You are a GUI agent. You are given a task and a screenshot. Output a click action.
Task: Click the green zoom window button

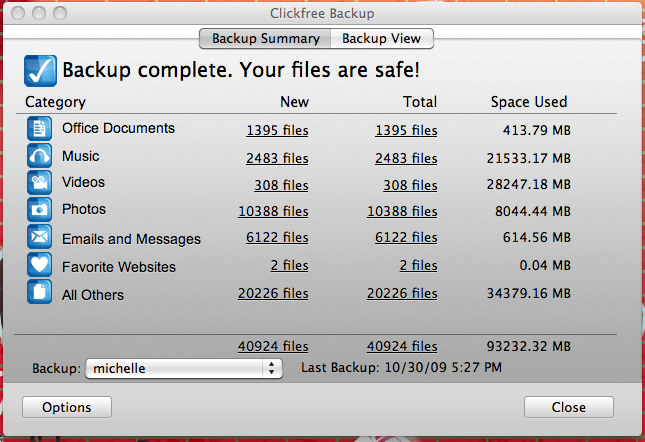tap(59, 14)
